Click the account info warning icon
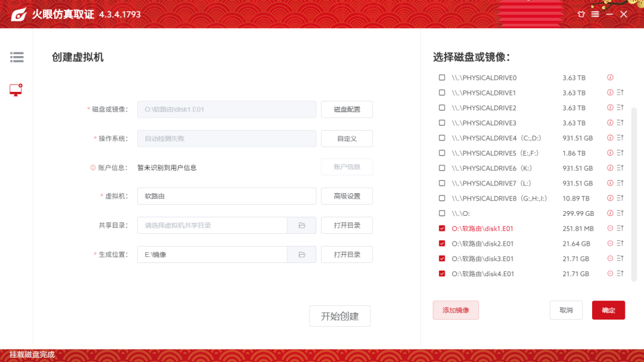This screenshot has height=362, width=644. [x=93, y=168]
